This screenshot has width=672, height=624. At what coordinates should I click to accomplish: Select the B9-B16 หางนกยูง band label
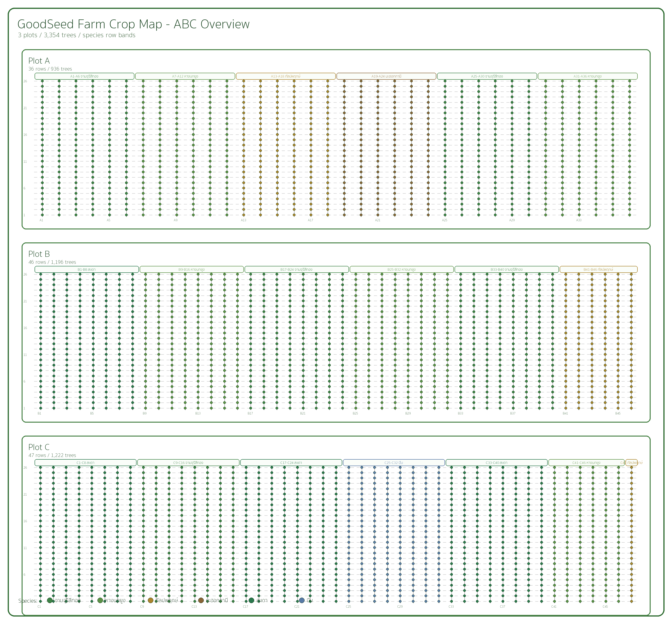coord(192,270)
